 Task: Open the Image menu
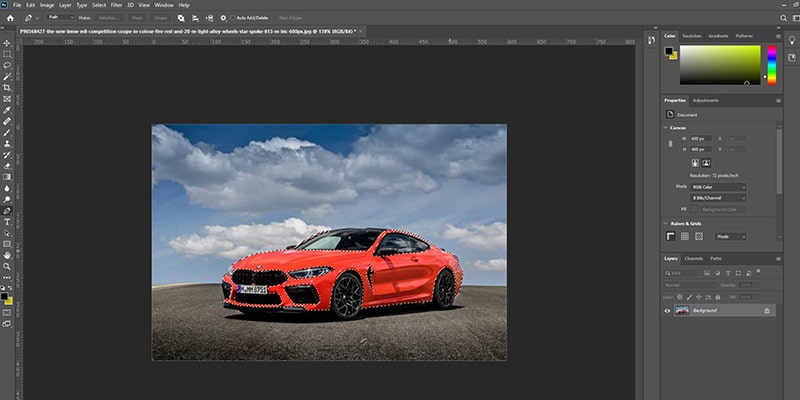click(47, 5)
